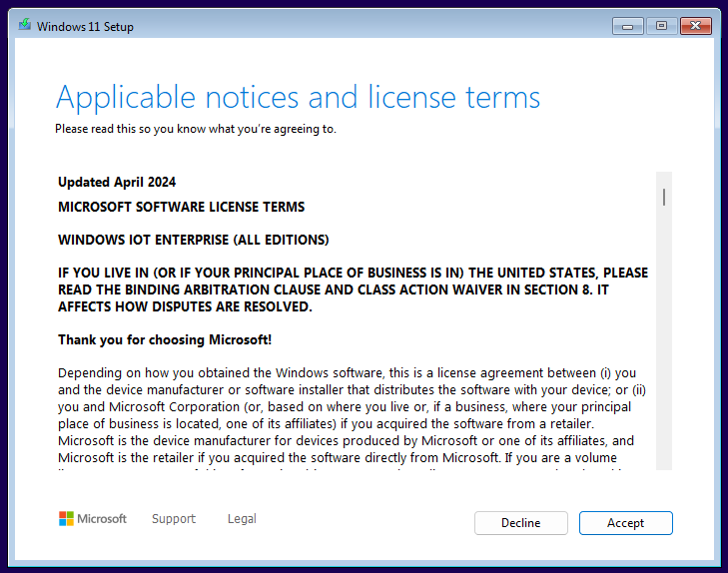The height and width of the screenshot is (573, 728).
Task: Click the 'Applicable notices and license terms' heading
Action: (x=298, y=98)
